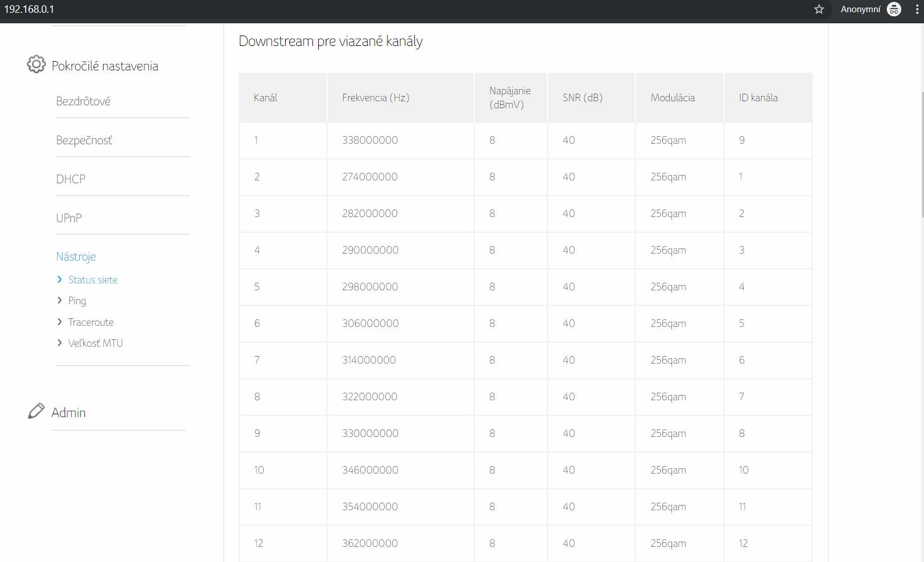924x562 pixels.
Task: Click the Napájanie (dBmV) column header
Action: (510, 98)
